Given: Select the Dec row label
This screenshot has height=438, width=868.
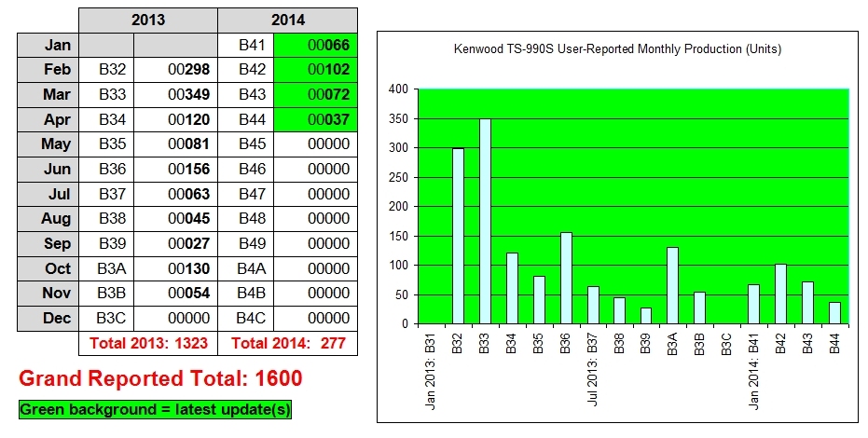Looking at the screenshot, I should click(48, 319).
